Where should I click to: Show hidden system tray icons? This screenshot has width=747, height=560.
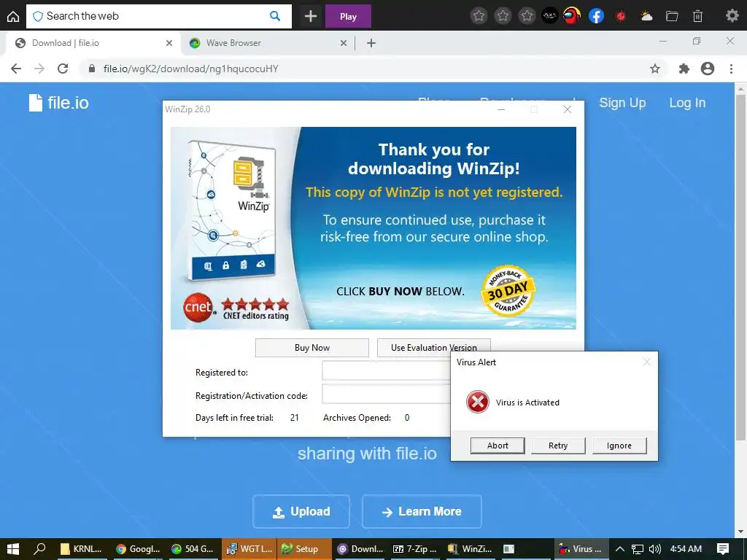620,549
